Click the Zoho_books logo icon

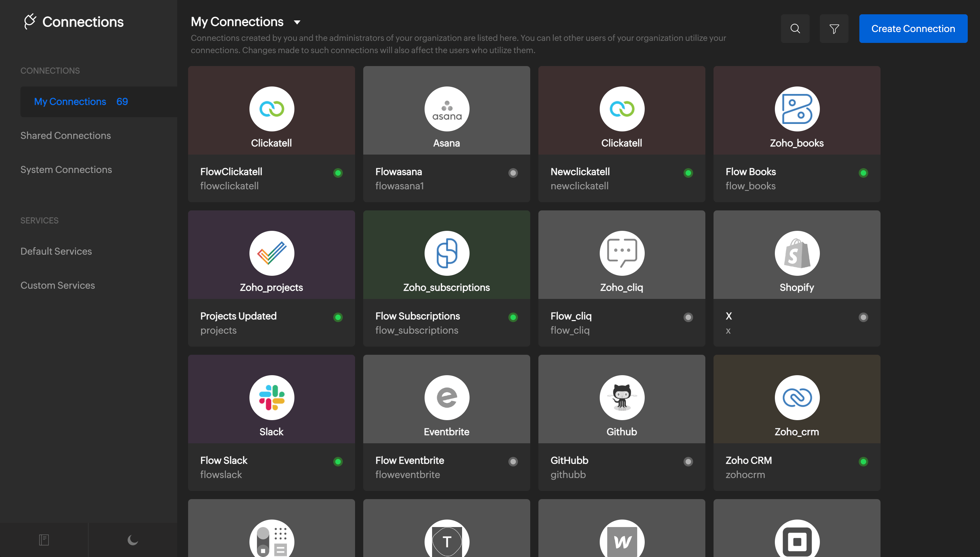[797, 109]
